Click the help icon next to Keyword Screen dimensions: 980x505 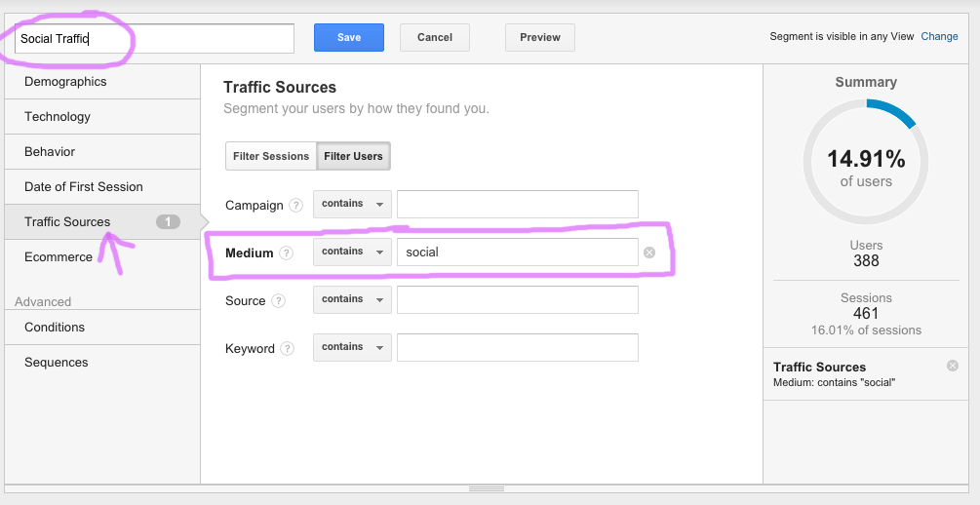point(286,349)
